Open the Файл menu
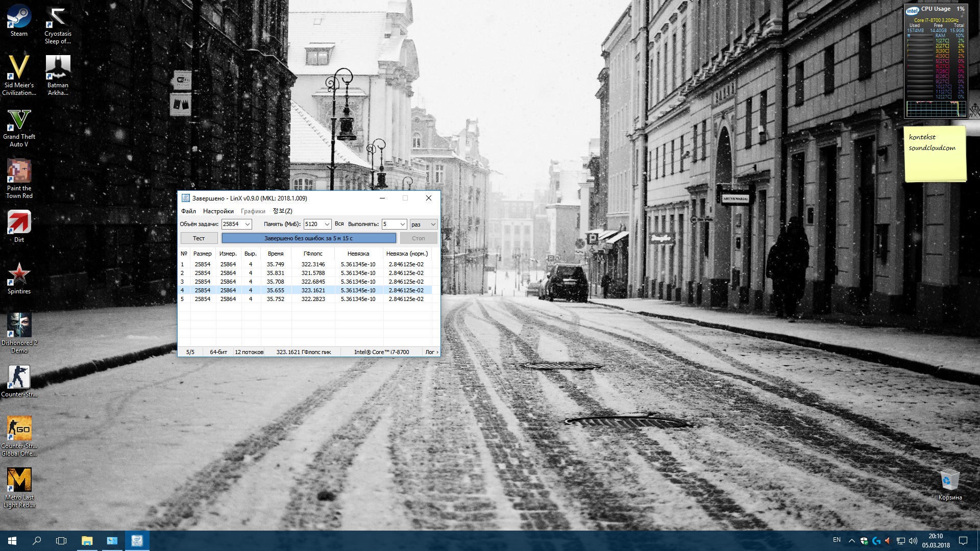980x551 pixels. 188,211
